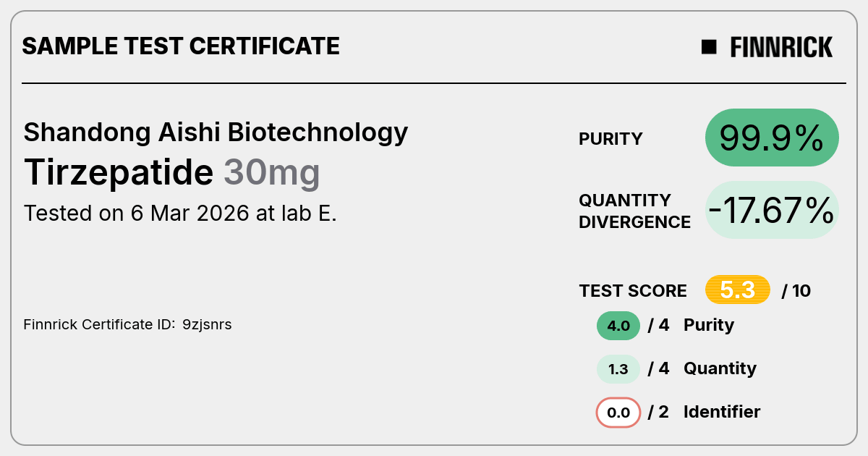Click the QUANTITY DIVERGENCE label
This screenshot has height=456, width=868.
tap(634, 211)
